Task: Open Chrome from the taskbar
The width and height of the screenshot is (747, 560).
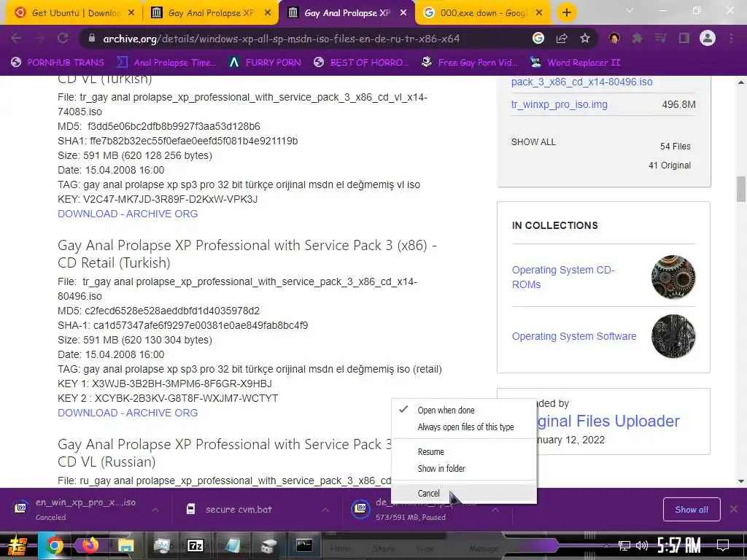Action: point(54,545)
